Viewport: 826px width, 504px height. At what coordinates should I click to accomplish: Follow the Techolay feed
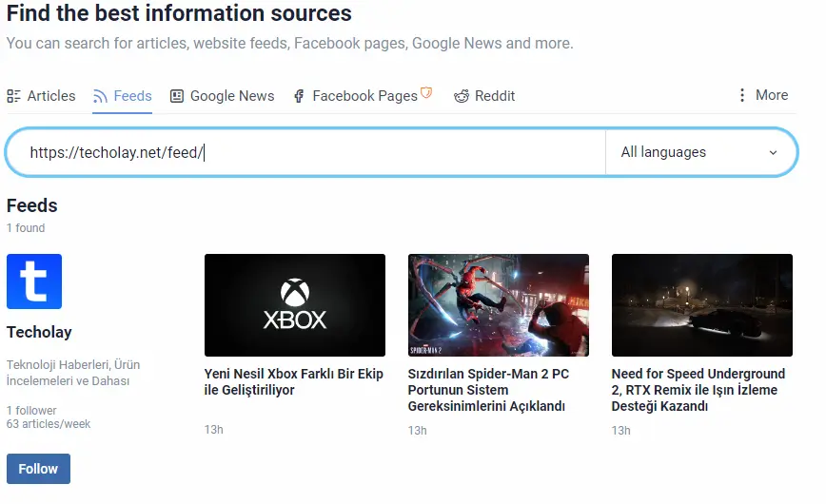38,469
